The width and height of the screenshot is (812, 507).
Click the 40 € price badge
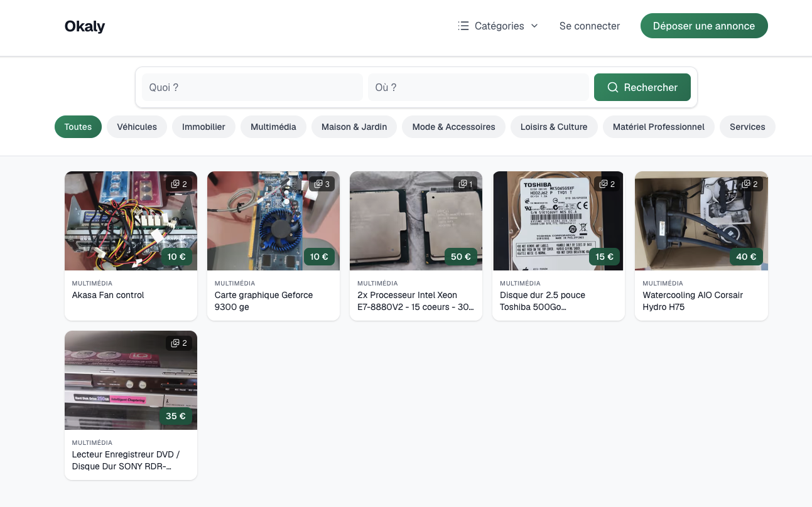point(746,257)
